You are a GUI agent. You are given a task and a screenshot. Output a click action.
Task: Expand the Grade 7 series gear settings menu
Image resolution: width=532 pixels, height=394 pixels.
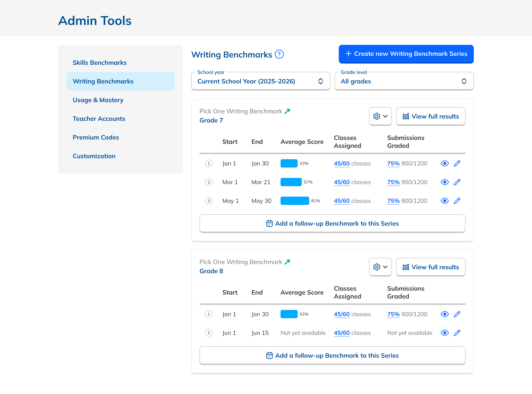(380, 116)
